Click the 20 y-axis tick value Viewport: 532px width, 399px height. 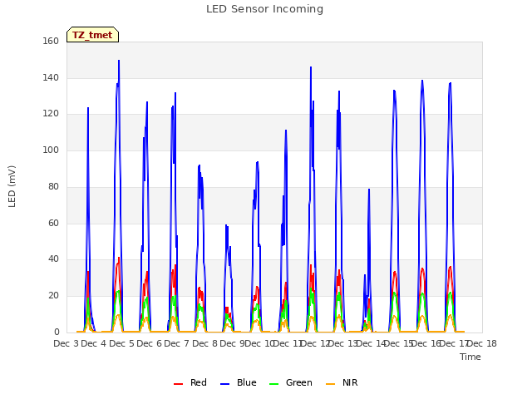pos(53,296)
